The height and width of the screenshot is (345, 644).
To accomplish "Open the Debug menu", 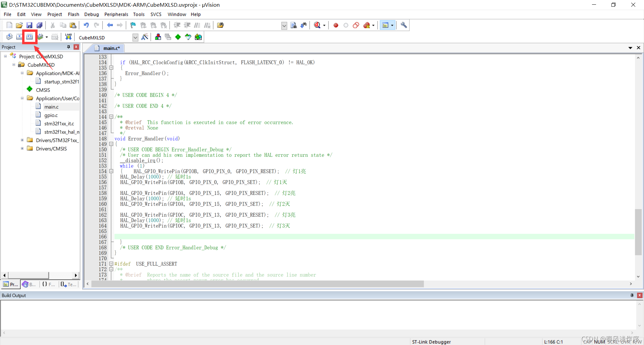I will click(x=91, y=14).
